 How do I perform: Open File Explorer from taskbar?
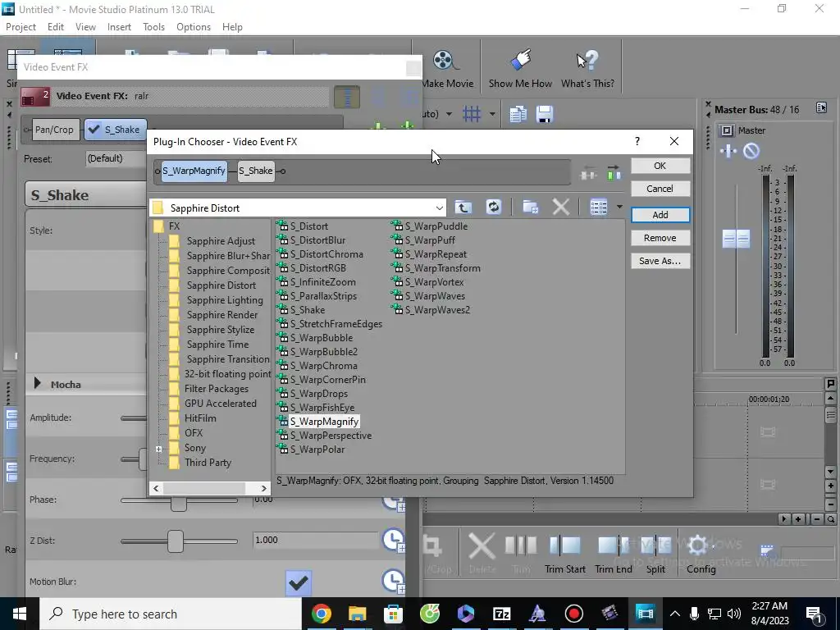pyautogui.click(x=357, y=614)
